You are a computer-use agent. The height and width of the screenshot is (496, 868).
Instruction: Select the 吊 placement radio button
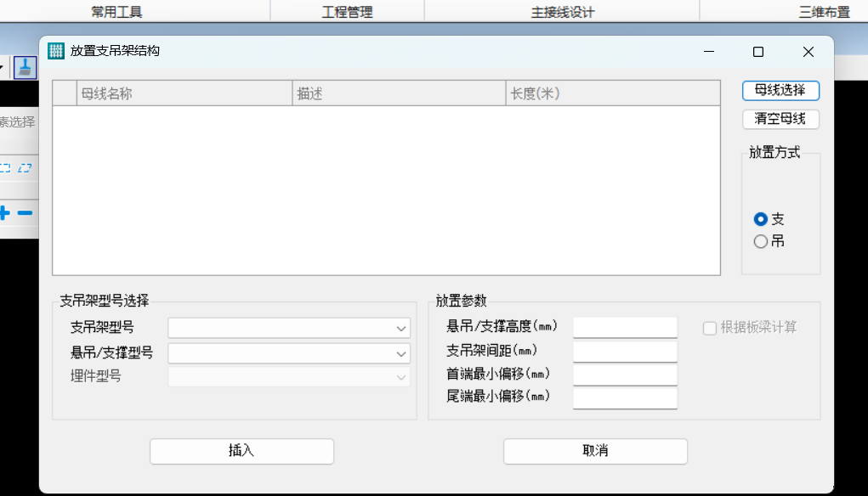pos(761,241)
